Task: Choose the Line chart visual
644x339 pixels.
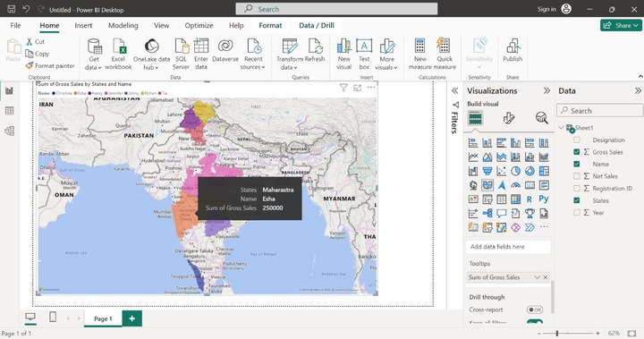Action: [x=473, y=157]
